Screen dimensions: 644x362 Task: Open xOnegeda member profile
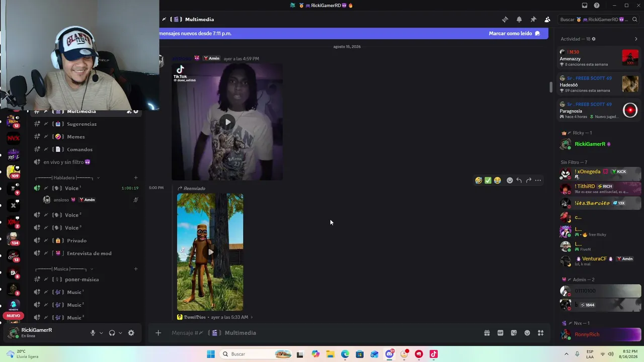click(599, 174)
